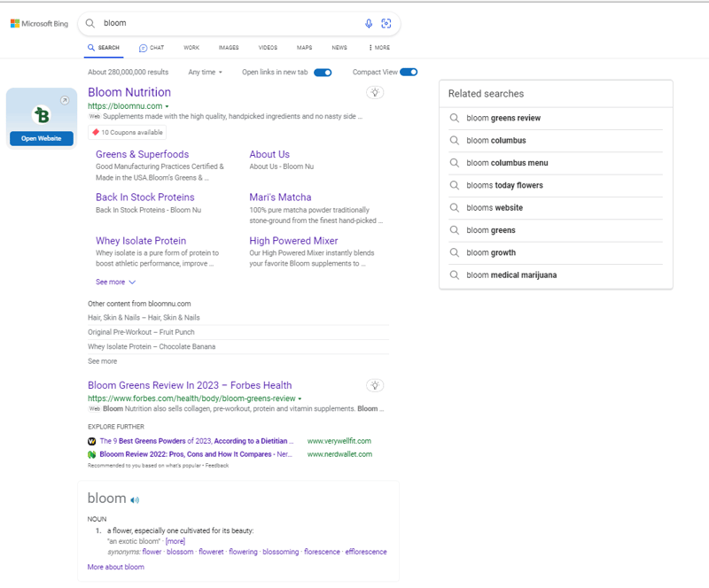The image size is (709, 588).
Task: Click the [more] definition link
Action: click(x=175, y=541)
